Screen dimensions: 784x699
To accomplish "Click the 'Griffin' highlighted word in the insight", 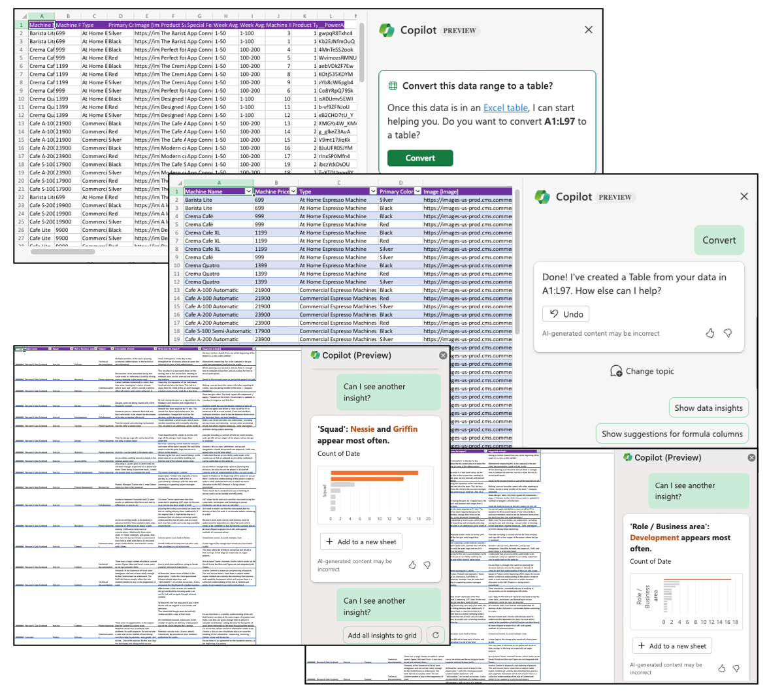I will [x=405, y=429].
